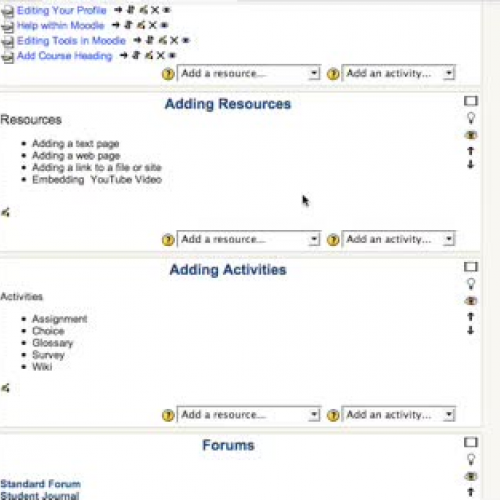Click activity help icon in Adding Activities section
This screenshot has height=500, width=500.
[x=333, y=415]
